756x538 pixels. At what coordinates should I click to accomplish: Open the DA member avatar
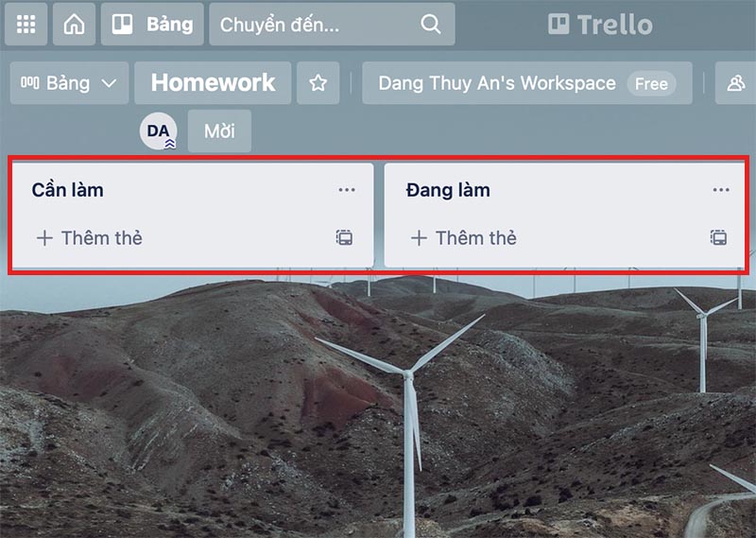[x=159, y=130]
